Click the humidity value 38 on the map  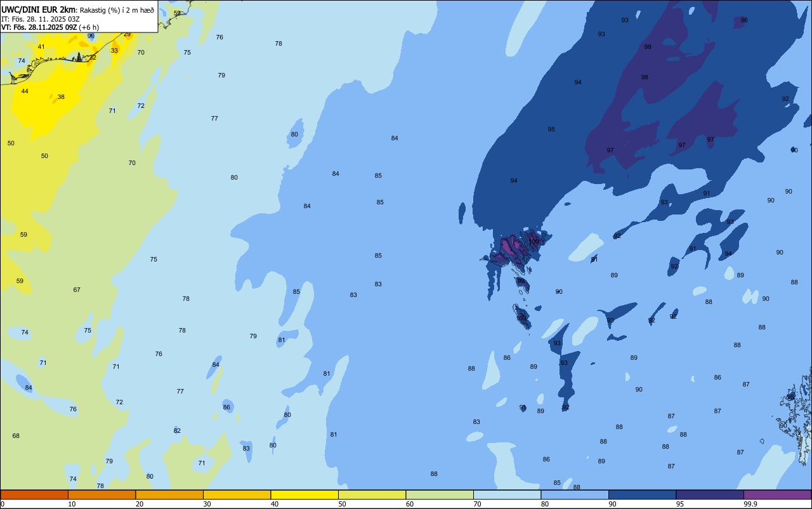(x=61, y=97)
